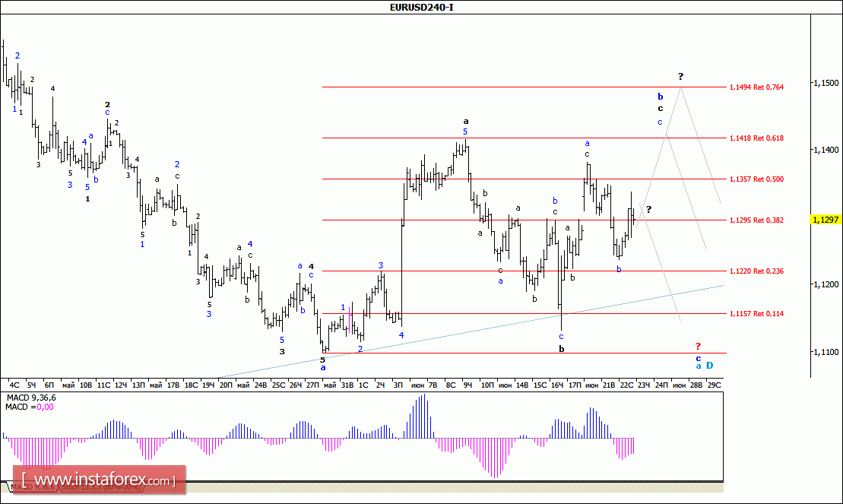The image size is (843, 504).
Task: Click the 4С date on the time axis
Action: (14, 385)
